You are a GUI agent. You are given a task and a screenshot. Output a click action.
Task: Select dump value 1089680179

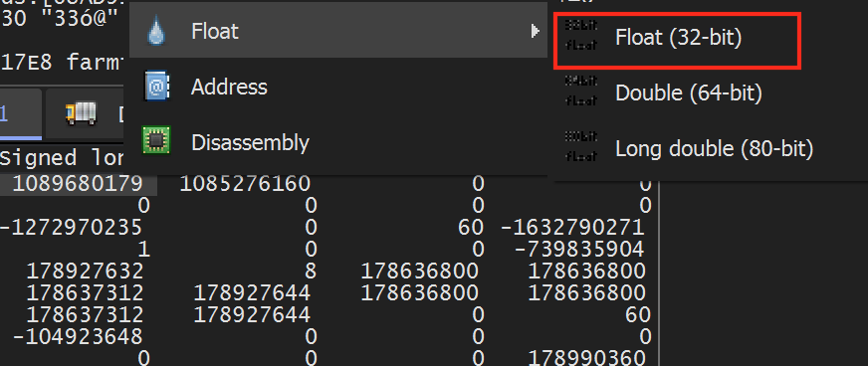pyautogui.click(x=78, y=184)
